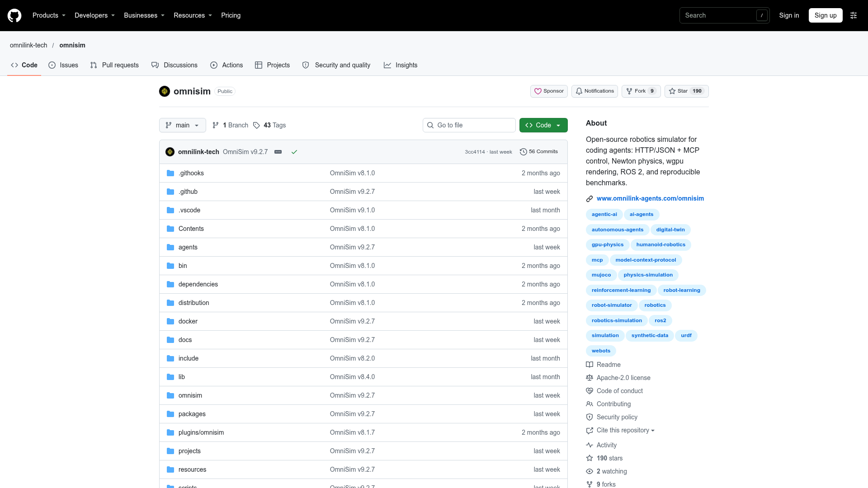Viewport: 868px width, 488px height.
Task: Go to the Actions tab
Action: click(226, 65)
